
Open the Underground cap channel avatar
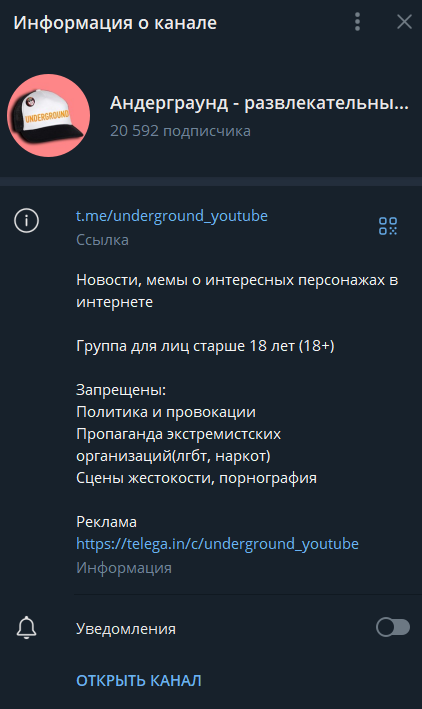pos(48,116)
